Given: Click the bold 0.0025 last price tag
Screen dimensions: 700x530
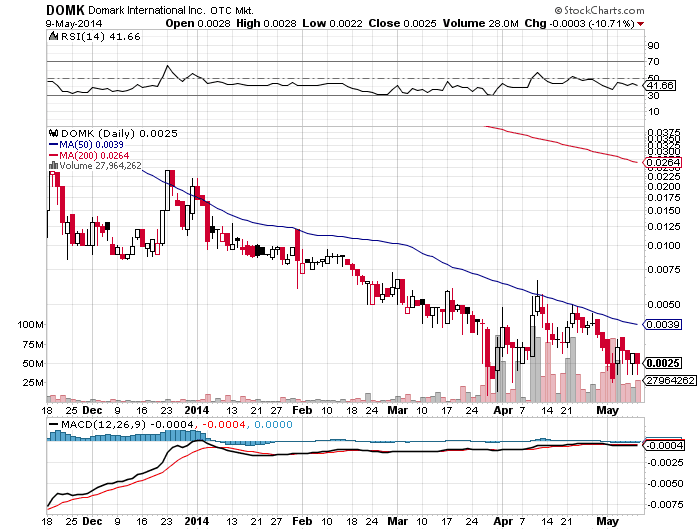Looking at the screenshot, I should [663, 363].
